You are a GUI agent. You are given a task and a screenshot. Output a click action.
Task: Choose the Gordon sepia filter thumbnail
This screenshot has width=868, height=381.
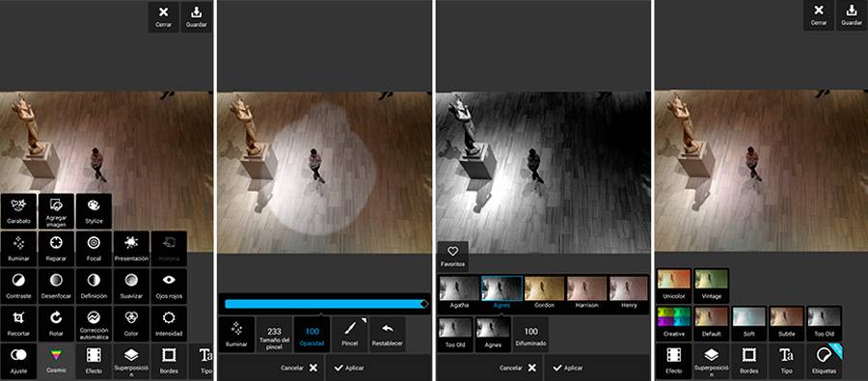[x=545, y=293]
